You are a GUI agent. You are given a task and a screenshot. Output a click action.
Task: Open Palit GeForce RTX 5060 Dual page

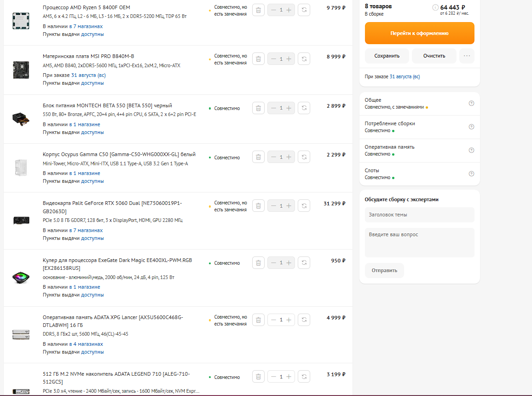pos(112,207)
